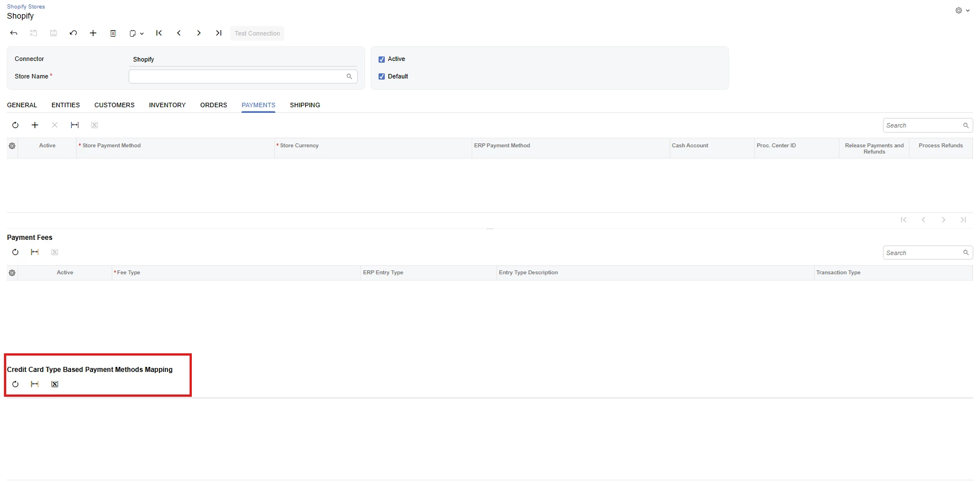The width and height of the screenshot is (980, 482).
Task: Click the Save disk icon
Action: pyautogui.click(x=54, y=33)
